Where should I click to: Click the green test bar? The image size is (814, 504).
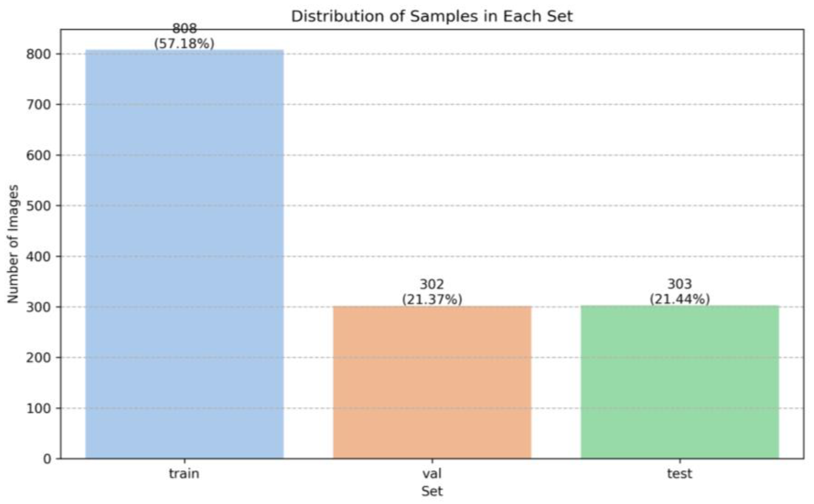(680, 382)
